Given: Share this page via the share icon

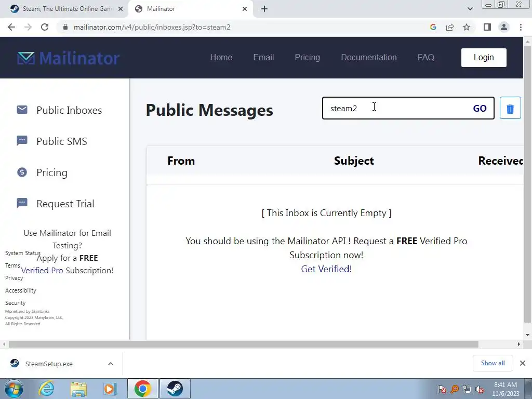Looking at the screenshot, I should (x=450, y=27).
